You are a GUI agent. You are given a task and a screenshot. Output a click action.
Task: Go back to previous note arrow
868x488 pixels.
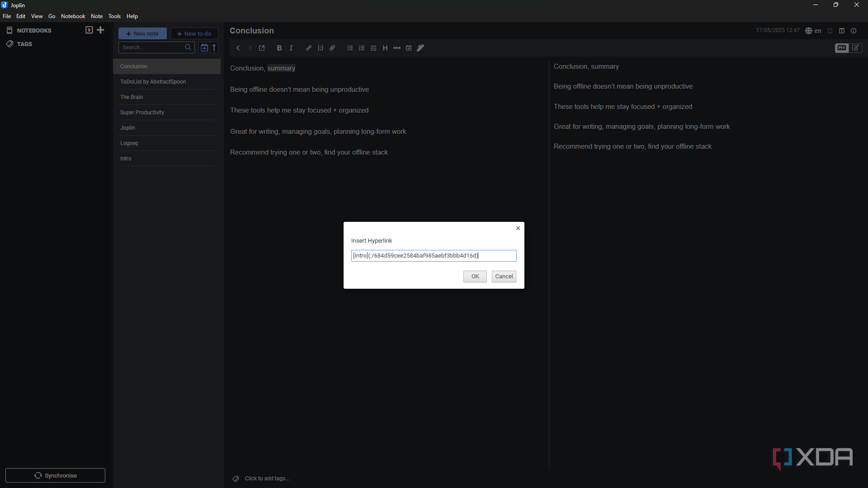(238, 48)
